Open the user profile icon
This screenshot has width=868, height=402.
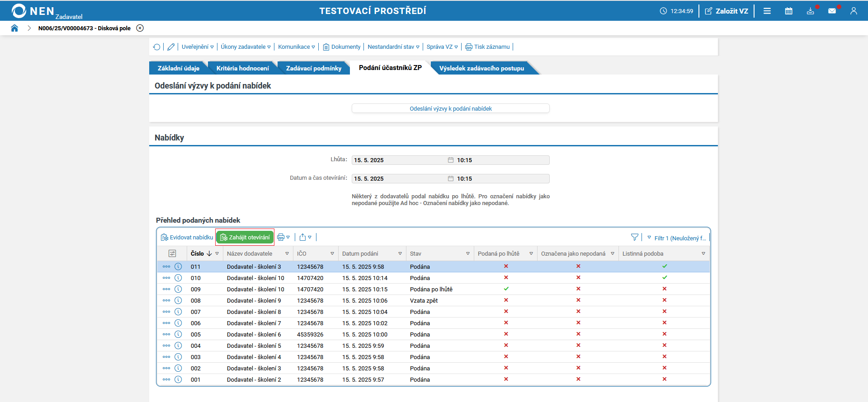click(x=854, y=11)
